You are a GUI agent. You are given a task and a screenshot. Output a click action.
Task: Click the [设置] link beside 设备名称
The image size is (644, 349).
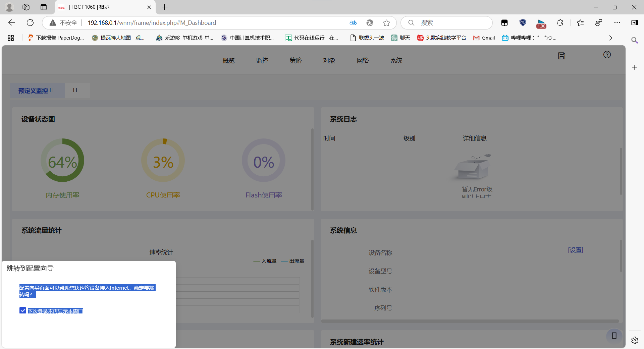pos(576,250)
